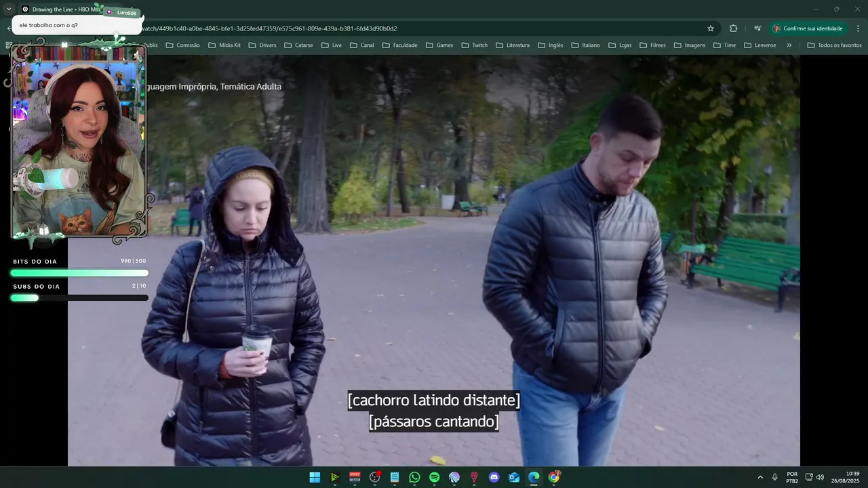Open the Twitch bookmark folder
The width and height of the screenshot is (868, 488).
click(x=474, y=45)
